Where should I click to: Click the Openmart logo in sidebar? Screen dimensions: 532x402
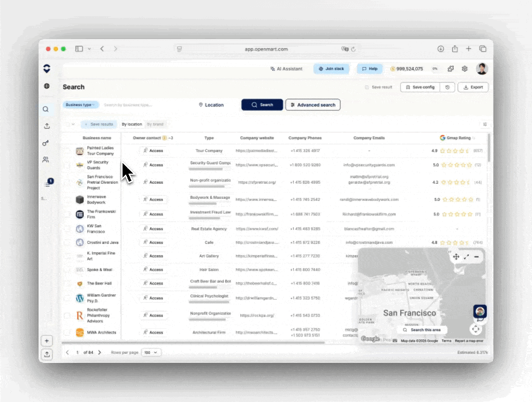(47, 69)
